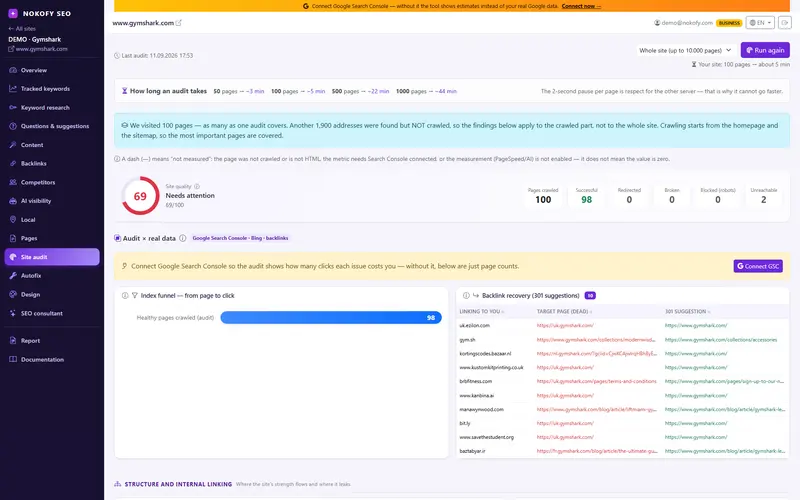
Task: Click www.kustomkitprinting.co.uk in the table
Action: 491,367
